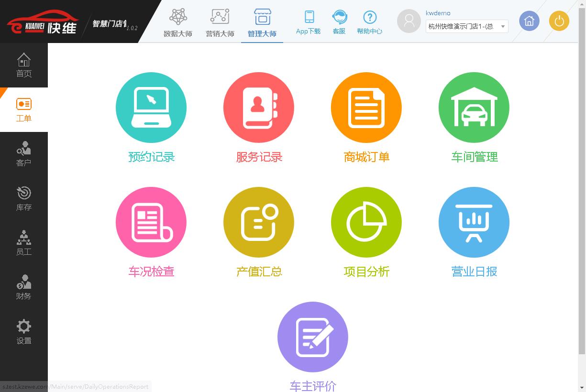The image size is (586, 392).
Task: Open the 车主评价 purple edit icon
Action: [313, 337]
